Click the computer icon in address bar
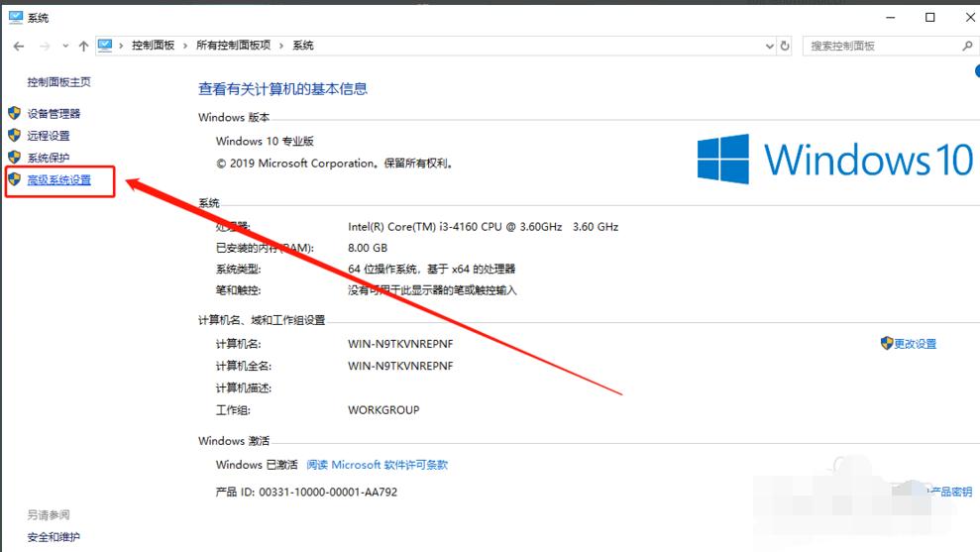 point(105,45)
